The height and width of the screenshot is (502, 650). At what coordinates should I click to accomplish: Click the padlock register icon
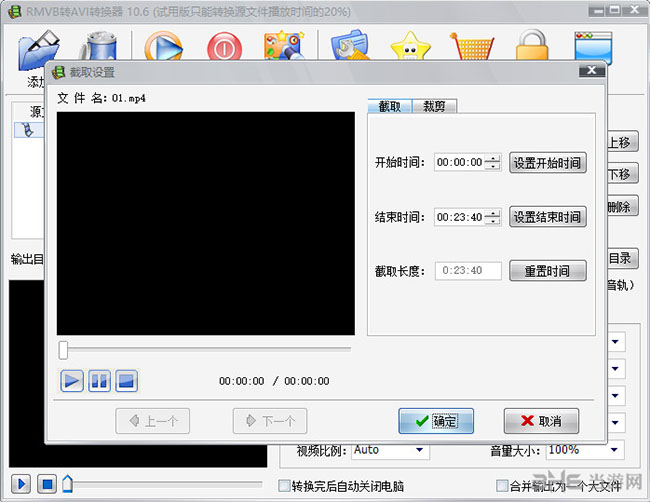(x=532, y=46)
